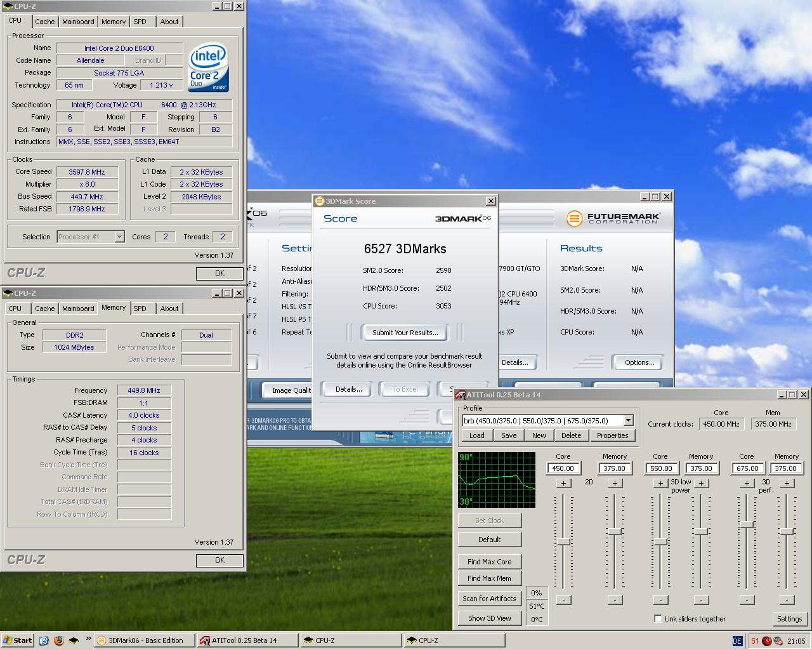
Task: Expand quick launch overflow chevron
Action: (88, 639)
